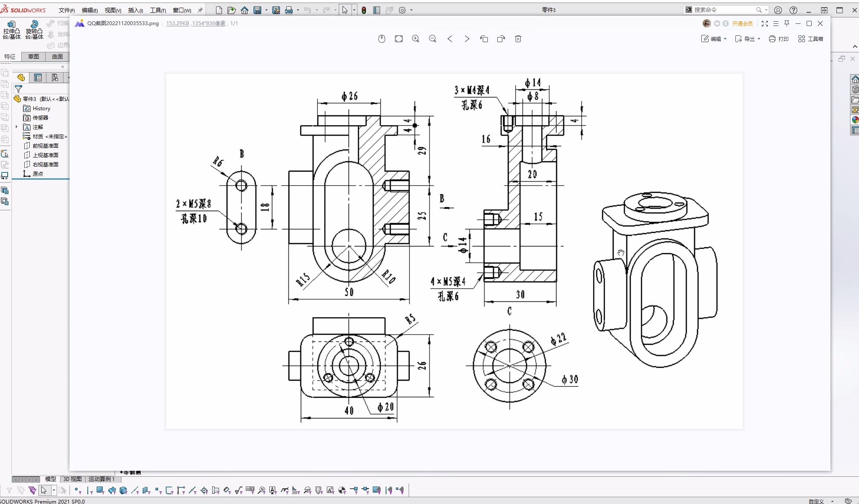The width and height of the screenshot is (859, 504).
Task: Open the 导出 export dropdown
Action: coord(748,39)
